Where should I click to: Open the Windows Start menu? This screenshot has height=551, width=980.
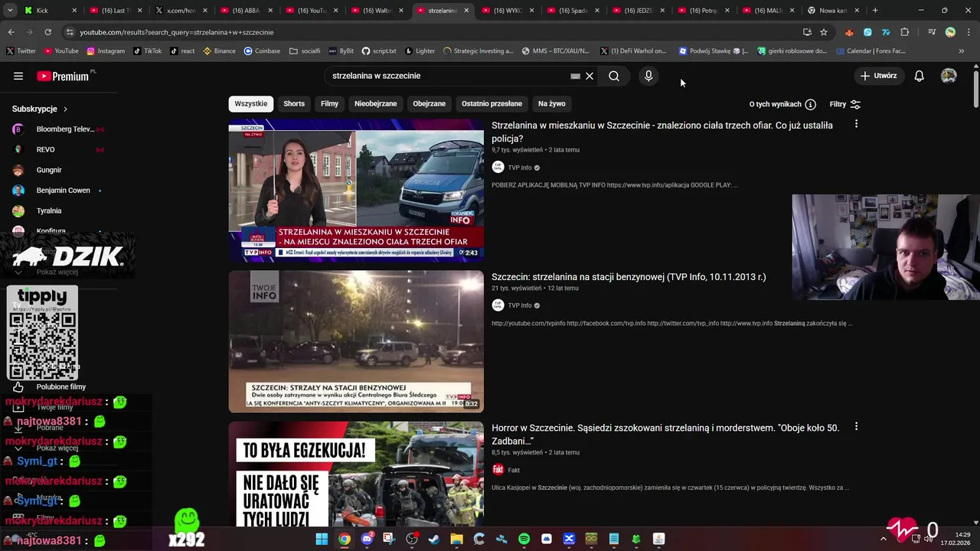click(322, 539)
